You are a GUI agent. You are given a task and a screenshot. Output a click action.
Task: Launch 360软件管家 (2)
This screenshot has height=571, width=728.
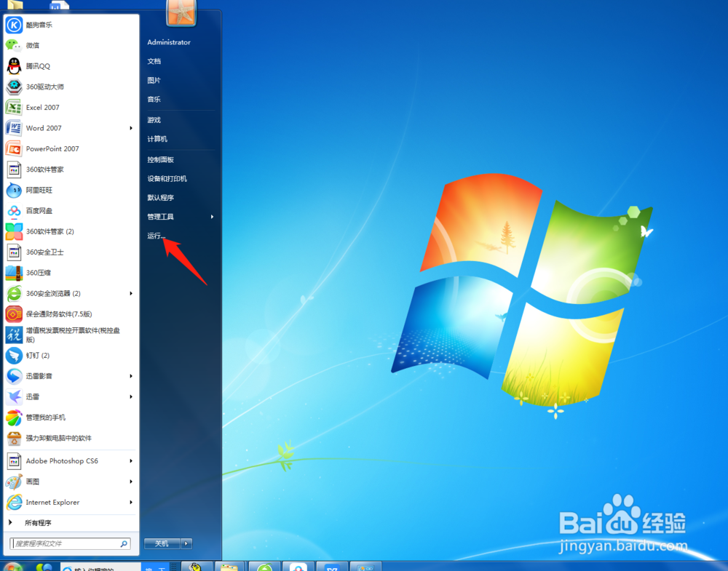pos(71,231)
